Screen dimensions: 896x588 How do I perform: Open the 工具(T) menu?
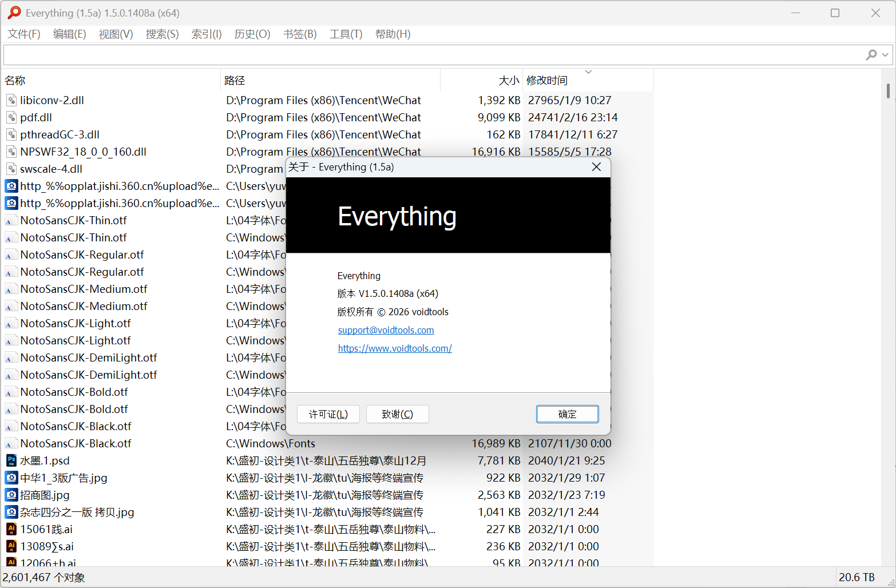[346, 34]
